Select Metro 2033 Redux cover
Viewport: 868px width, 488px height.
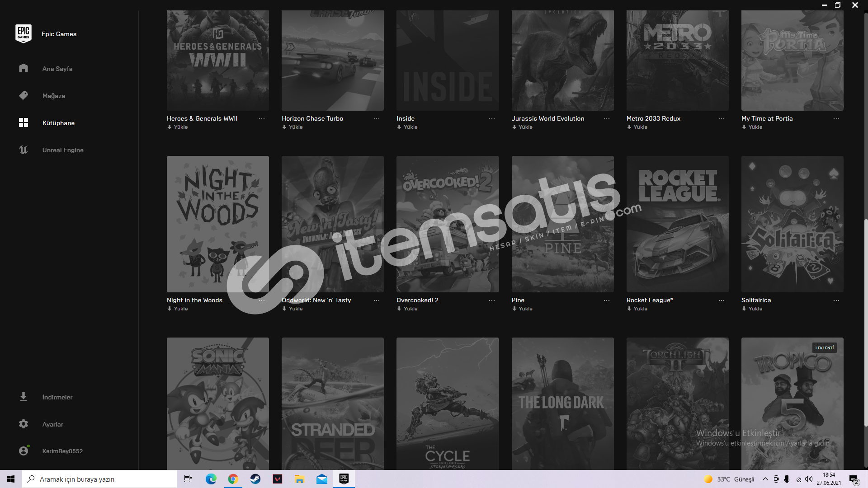678,61
